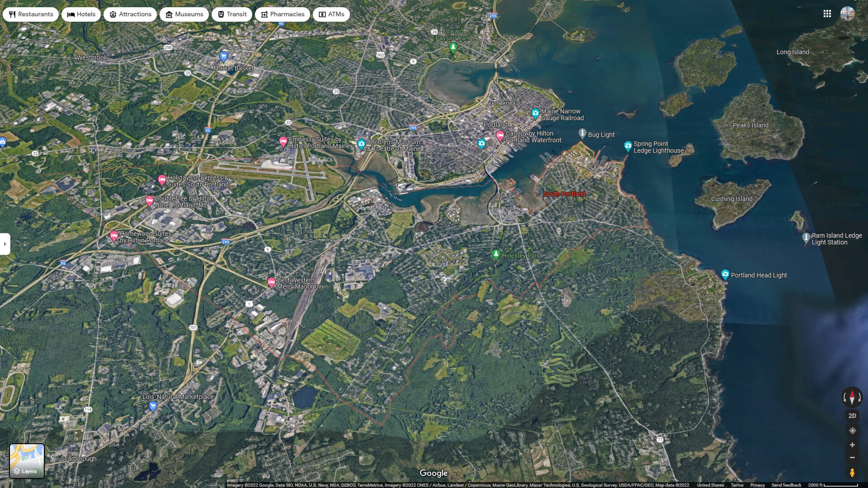Show ATMs on the map
The height and width of the screenshot is (488, 868).
pos(331,14)
